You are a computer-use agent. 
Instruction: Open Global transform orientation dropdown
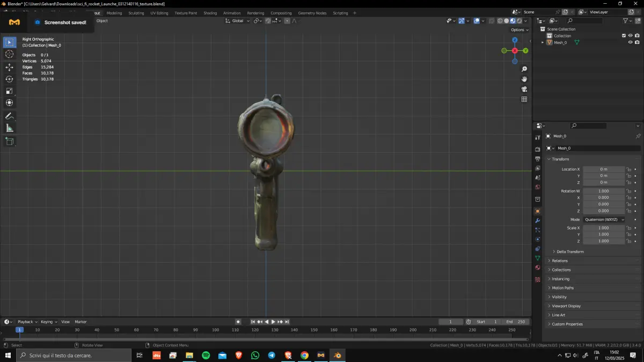tap(237, 21)
